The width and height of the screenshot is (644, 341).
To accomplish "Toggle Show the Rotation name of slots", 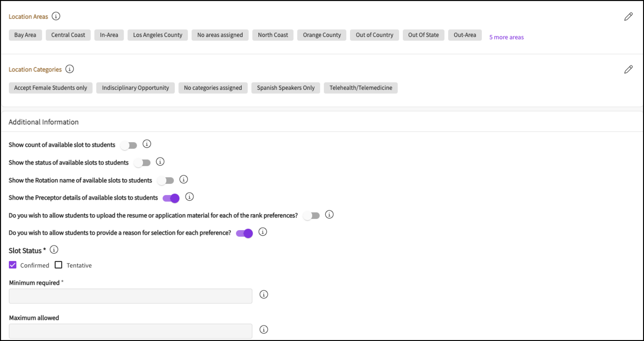I will pyautogui.click(x=165, y=181).
